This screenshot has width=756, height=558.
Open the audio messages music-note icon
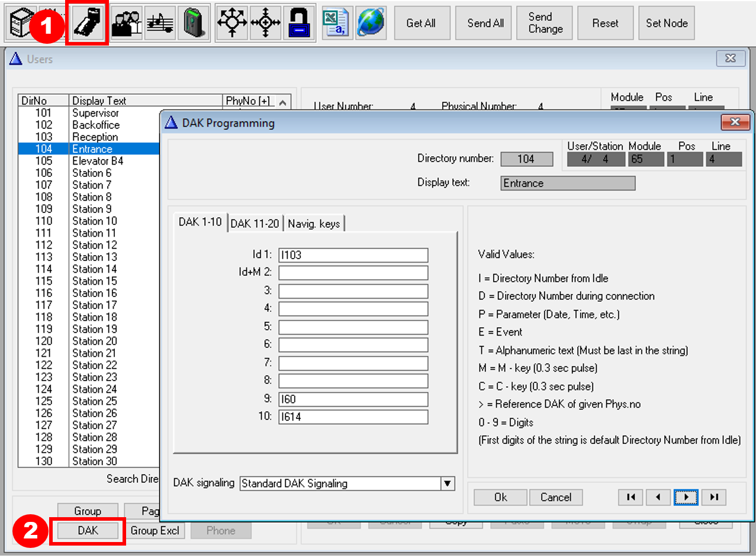(160, 23)
